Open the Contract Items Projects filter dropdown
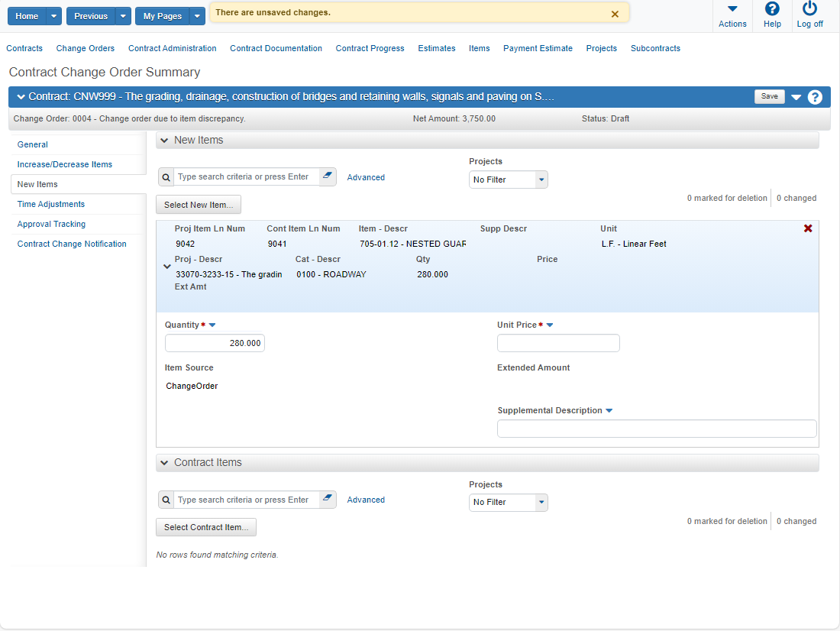This screenshot has width=840, height=631. coord(541,503)
